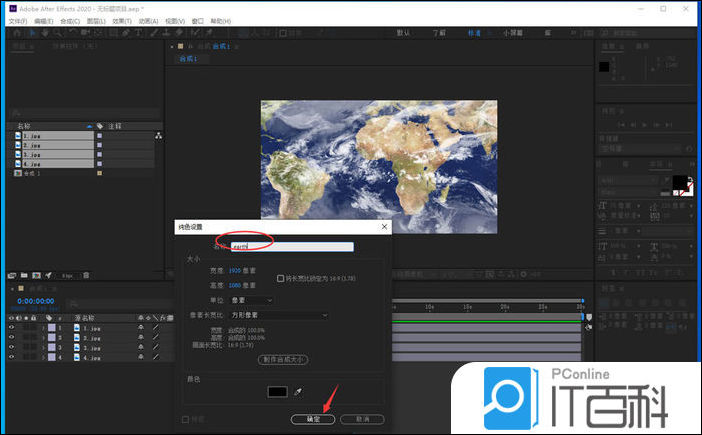Click the 确定 (OK) button
The image size is (702, 435).
coord(312,419)
